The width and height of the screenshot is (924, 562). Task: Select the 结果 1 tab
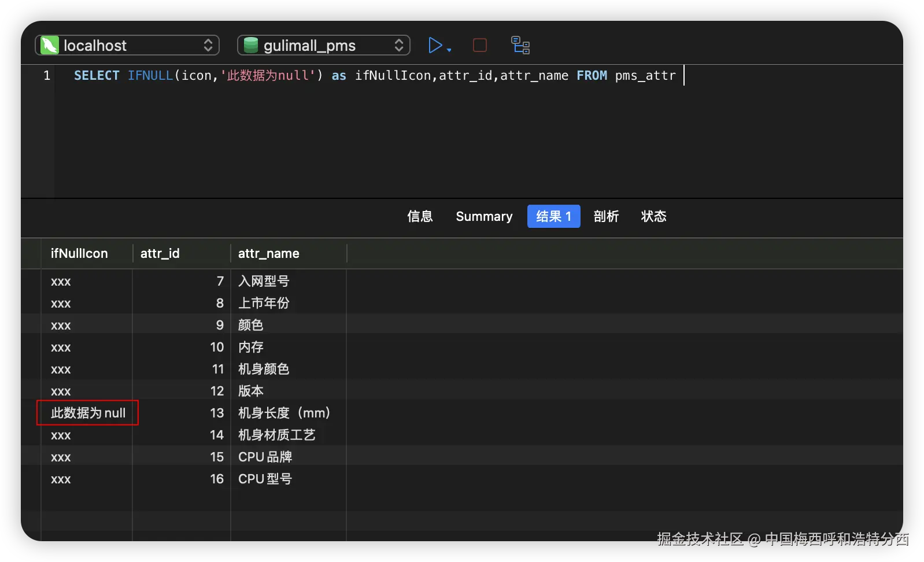click(x=553, y=216)
